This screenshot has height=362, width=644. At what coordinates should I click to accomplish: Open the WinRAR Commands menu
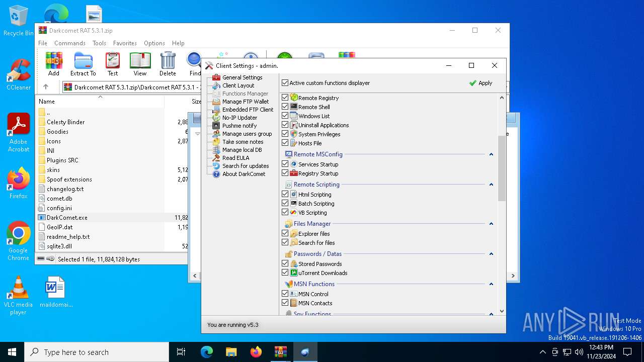coord(70,43)
